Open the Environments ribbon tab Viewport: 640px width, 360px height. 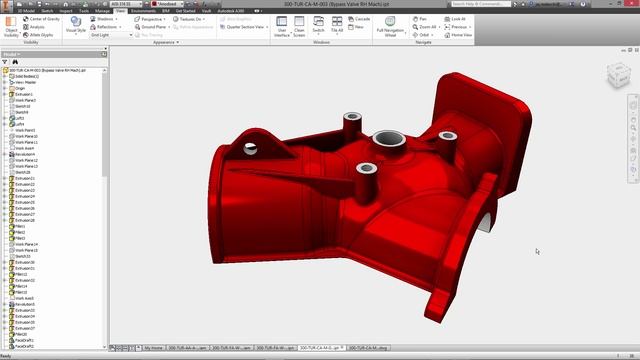click(x=143, y=11)
